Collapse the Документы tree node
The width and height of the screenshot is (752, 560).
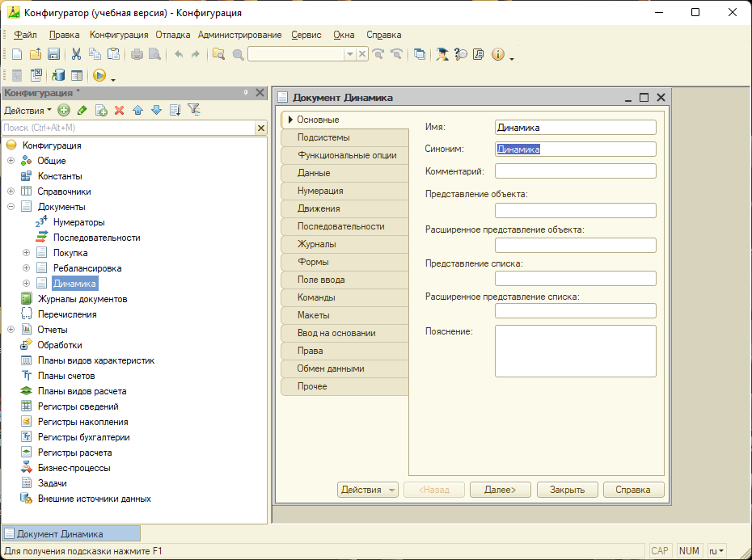pyautogui.click(x=11, y=207)
